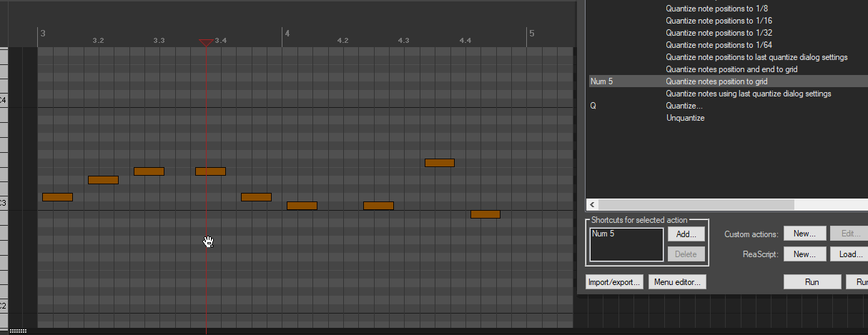
Task: Click the 'Num 5' shortcut in the shortcuts box
Action: pyautogui.click(x=603, y=234)
